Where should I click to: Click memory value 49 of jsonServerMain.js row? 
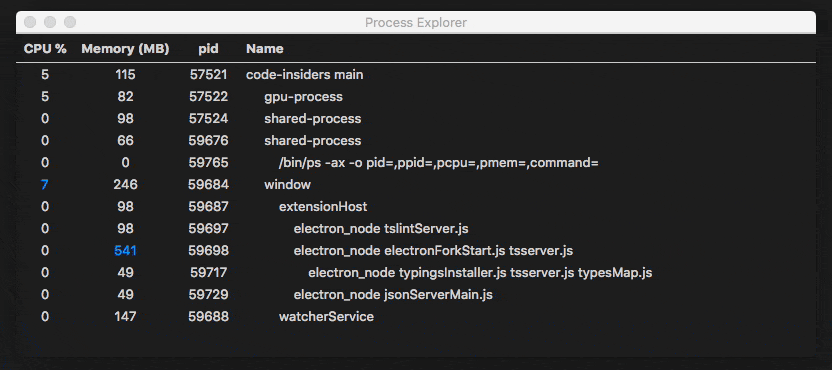tap(125, 295)
